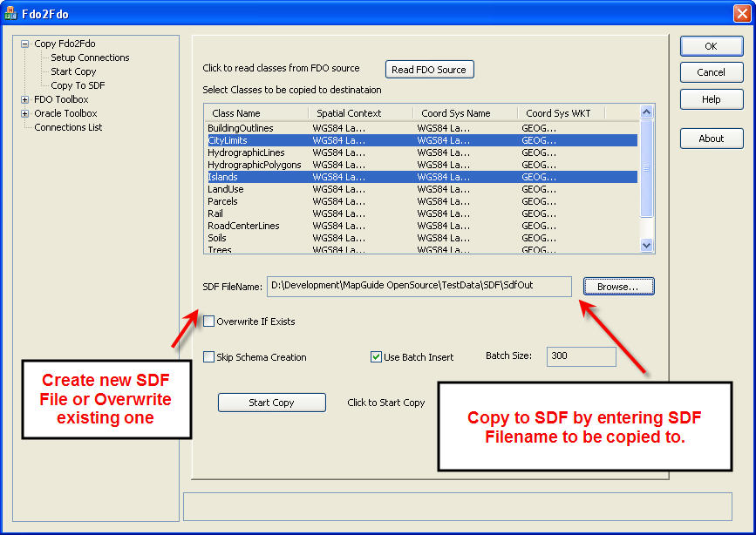Collapse the Copy Fdo2Fdo tree node
The width and height of the screenshot is (756, 535).
click(24, 44)
